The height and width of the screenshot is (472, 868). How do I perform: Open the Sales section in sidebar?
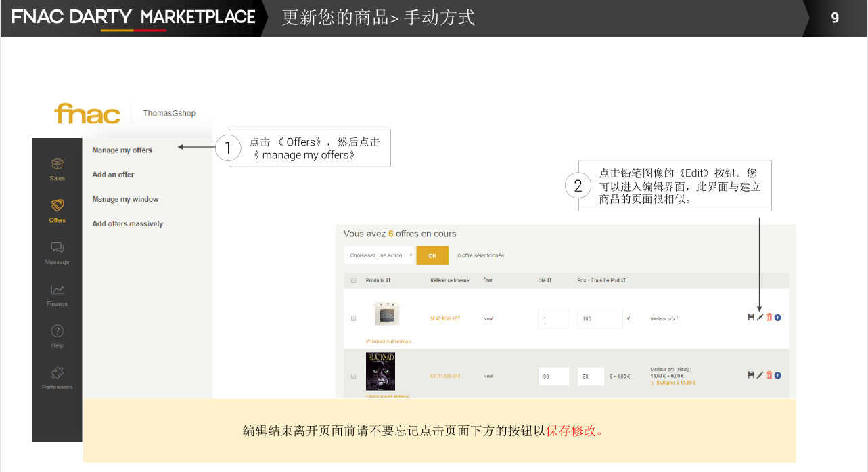tap(58, 169)
